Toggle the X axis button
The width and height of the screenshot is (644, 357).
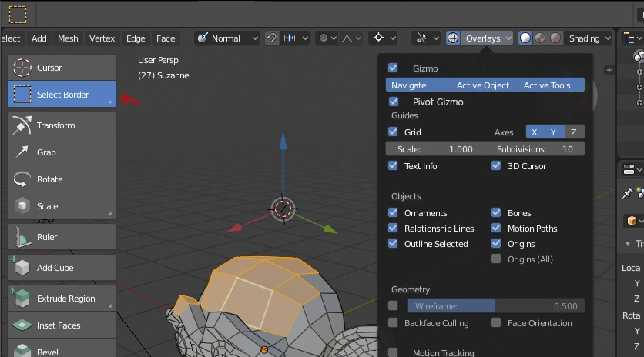click(x=535, y=132)
